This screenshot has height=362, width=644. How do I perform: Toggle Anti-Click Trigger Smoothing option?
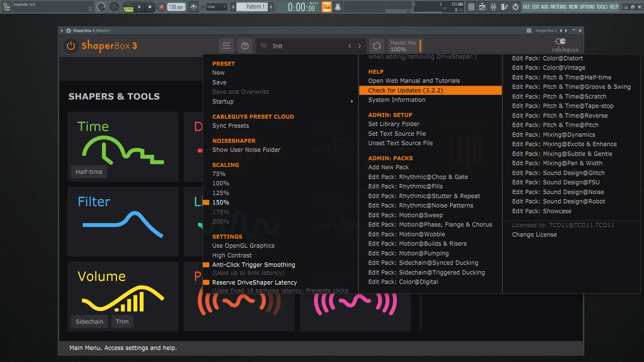(253, 265)
